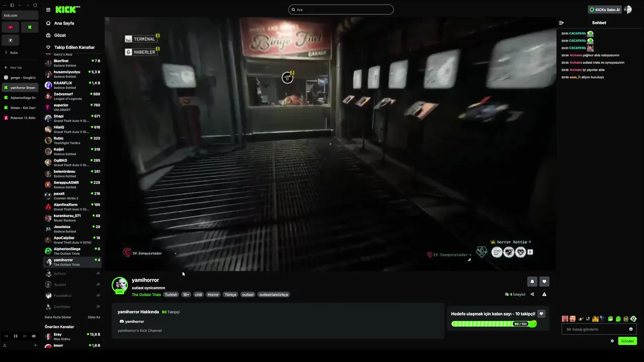Switch to the Pokemon 13. Bölüm tab

[20, 118]
